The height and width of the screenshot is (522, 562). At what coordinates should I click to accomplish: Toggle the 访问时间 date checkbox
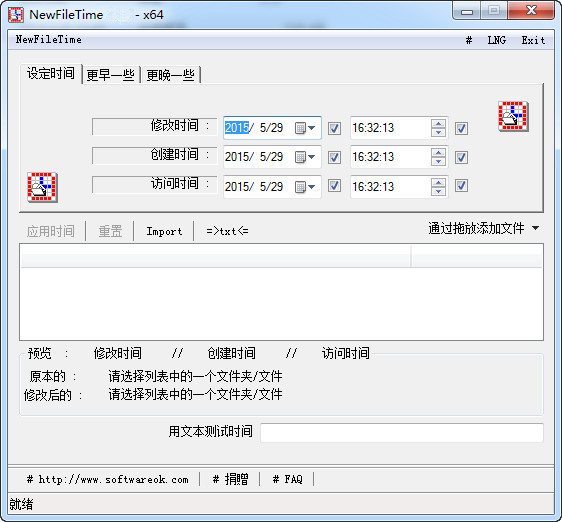(x=334, y=186)
